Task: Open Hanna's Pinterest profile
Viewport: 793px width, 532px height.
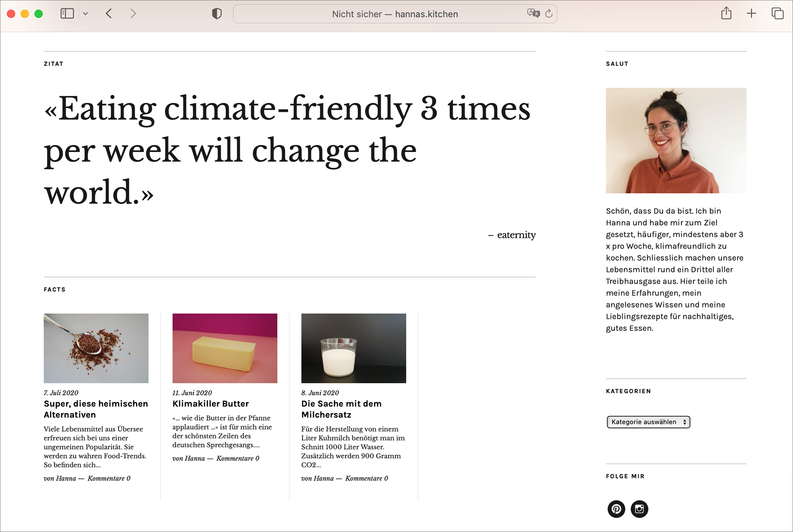Action: 616,509
